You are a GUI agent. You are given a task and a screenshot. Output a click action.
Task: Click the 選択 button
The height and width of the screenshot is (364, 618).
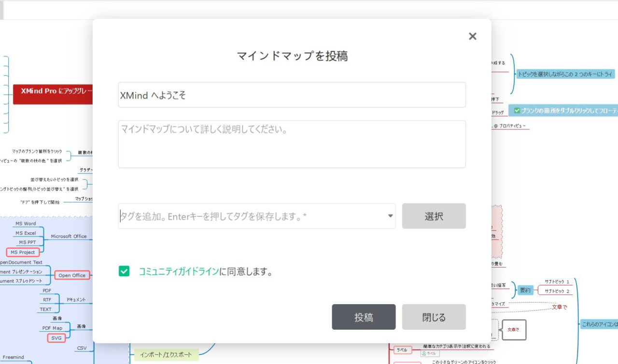point(434,216)
